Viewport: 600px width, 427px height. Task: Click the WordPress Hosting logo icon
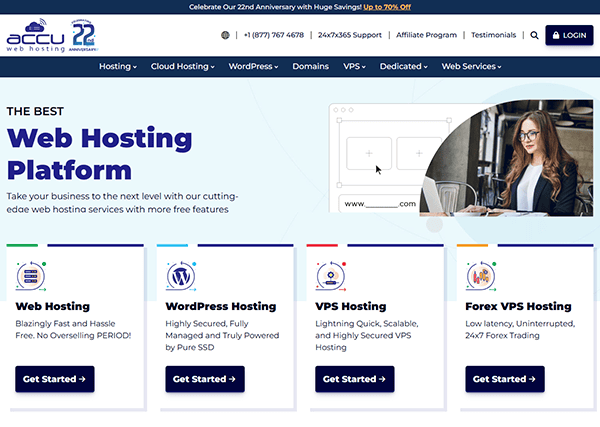pyautogui.click(x=181, y=276)
